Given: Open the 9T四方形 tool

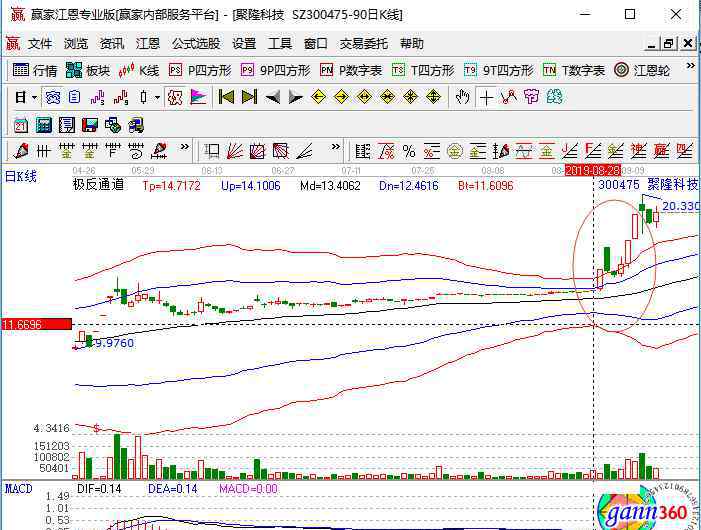Looking at the screenshot, I should click(498, 71).
